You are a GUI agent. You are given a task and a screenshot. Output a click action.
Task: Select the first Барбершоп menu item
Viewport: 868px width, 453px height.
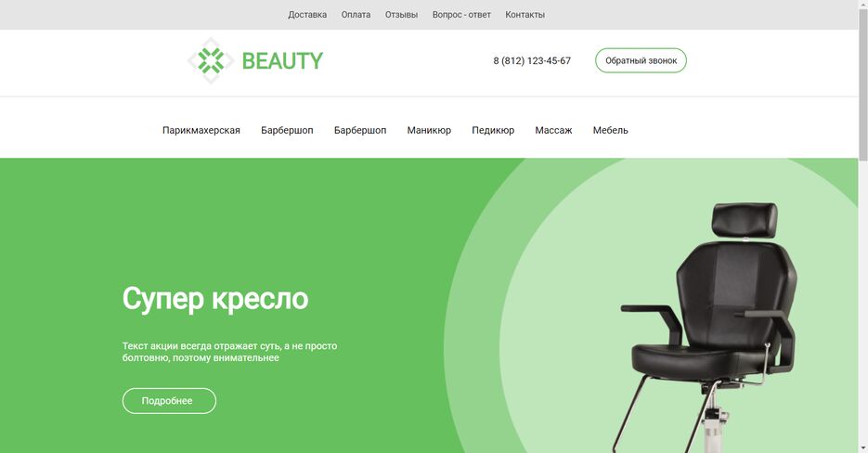(287, 130)
